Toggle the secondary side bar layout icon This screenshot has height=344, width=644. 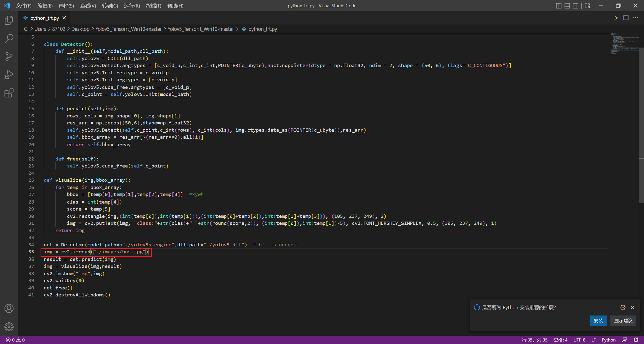[x=575, y=6]
